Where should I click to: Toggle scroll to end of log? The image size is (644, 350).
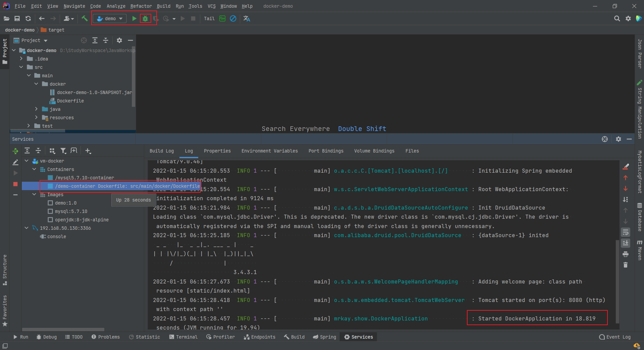626,243
